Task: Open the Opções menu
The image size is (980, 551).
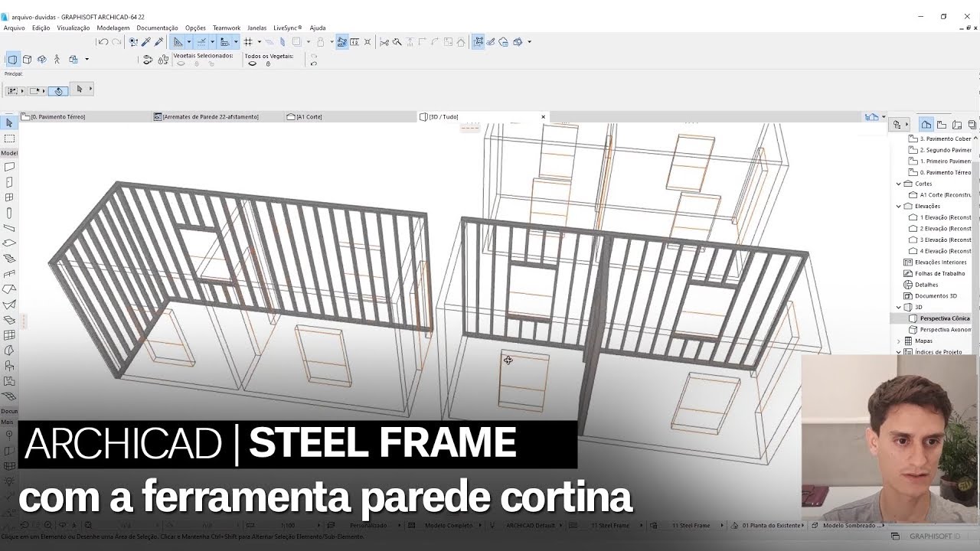Action: click(x=195, y=28)
